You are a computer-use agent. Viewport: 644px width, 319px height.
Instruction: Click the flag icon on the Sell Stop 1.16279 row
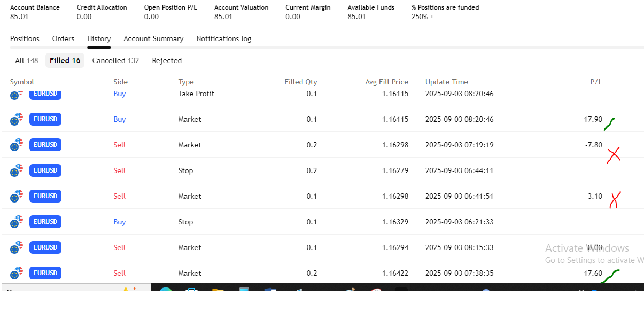click(17, 170)
